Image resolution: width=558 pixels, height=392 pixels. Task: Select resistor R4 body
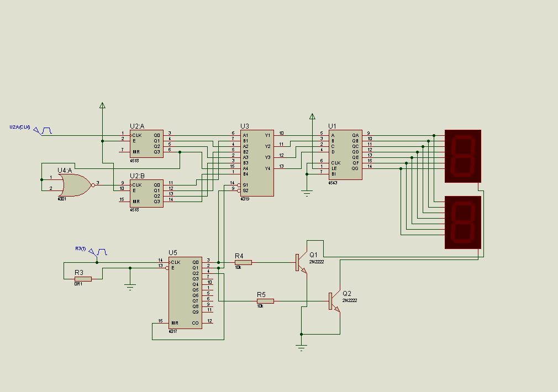pos(244,262)
